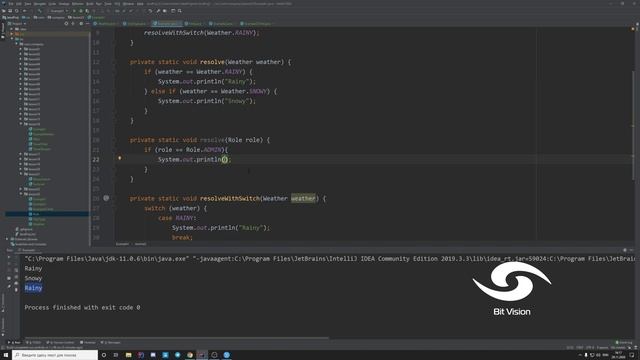Click the editor vertical scrollbar
The image size is (640, 360).
633,127
